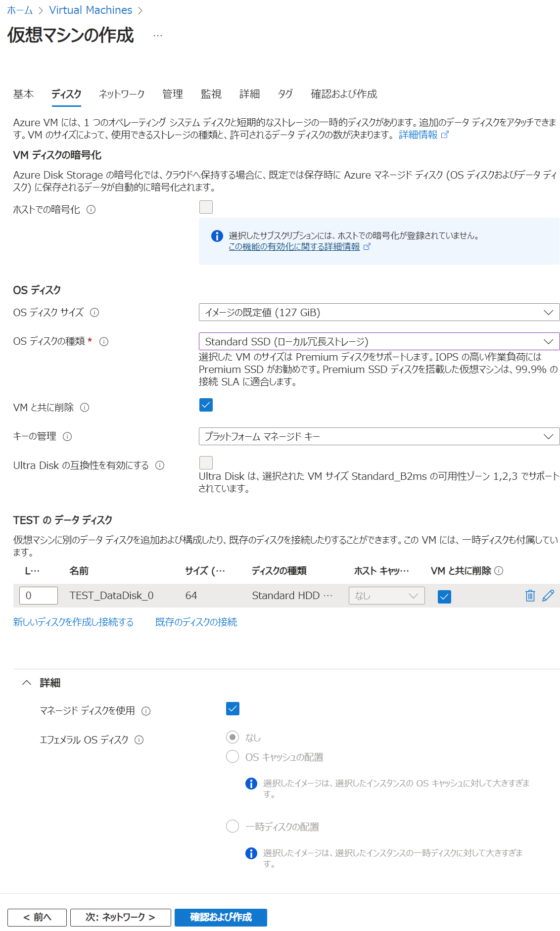This screenshot has width=560, height=931.
Task: Open the 確認および作成 tab
Action: pyautogui.click(x=344, y=94)
